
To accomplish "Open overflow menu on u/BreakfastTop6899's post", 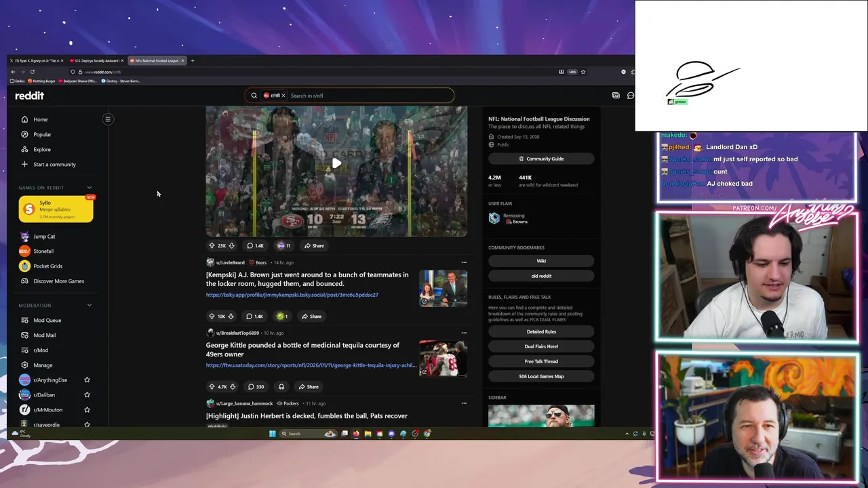I will (x=464, y=333).
